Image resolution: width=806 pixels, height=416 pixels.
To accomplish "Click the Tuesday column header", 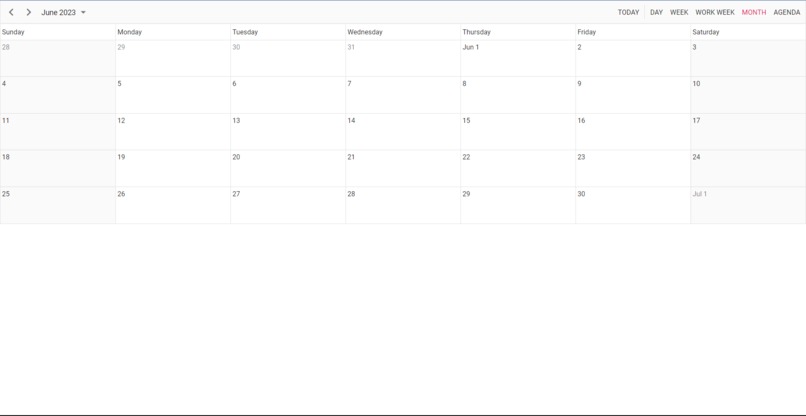I will (288, 32).
